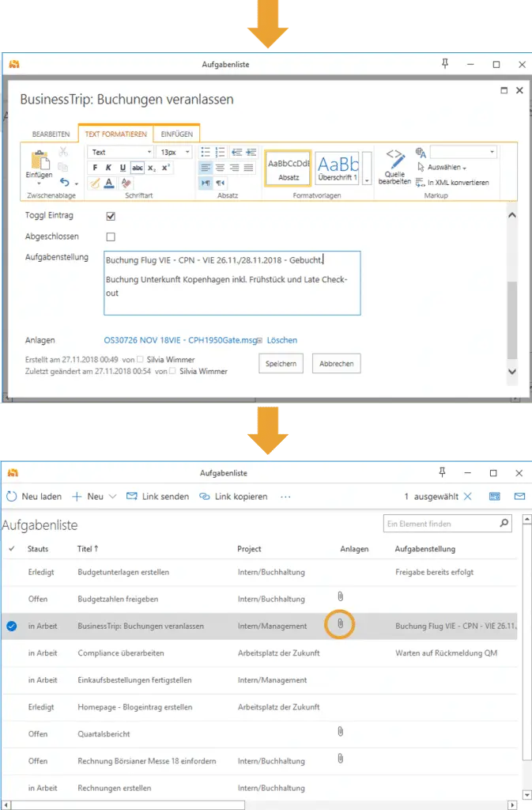
Task: Check the Abgeschlossen checkbox
Action: pos(111,237)
